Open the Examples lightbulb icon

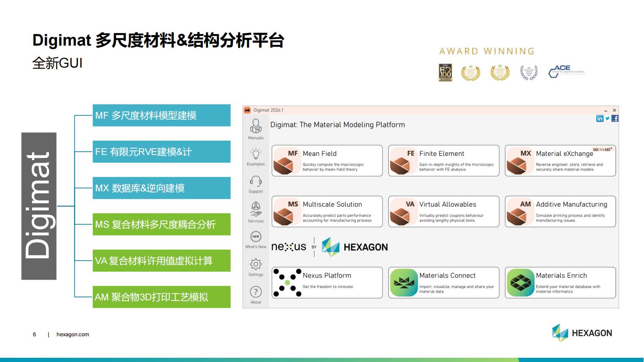coord(256,153)
